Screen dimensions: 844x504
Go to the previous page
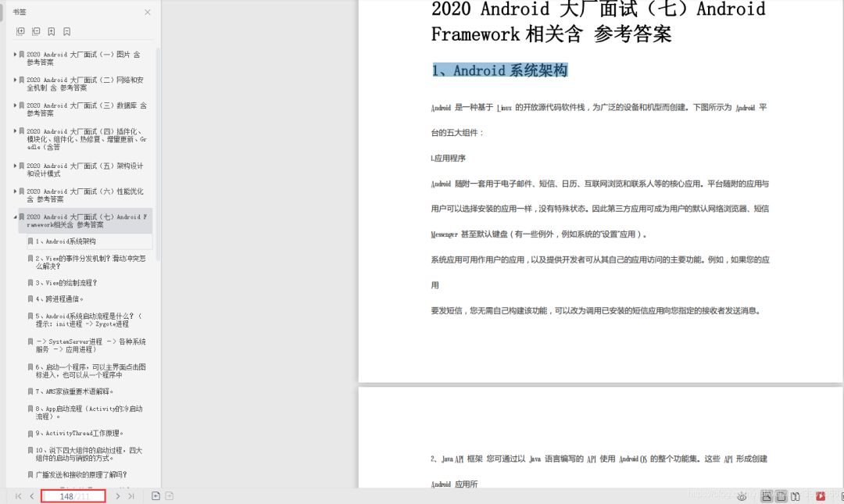click(32, 496)
